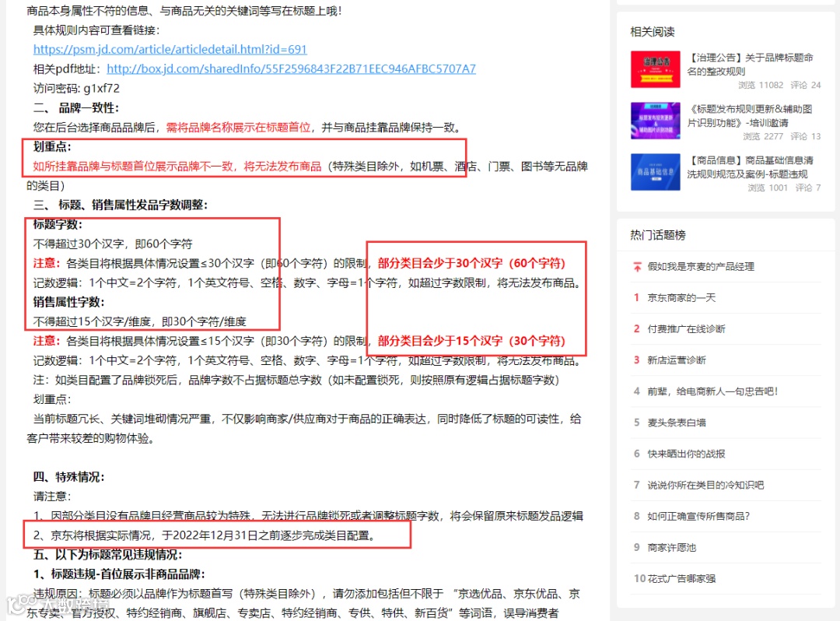Click the access password text g1xf72
The width and height of the screenshot is (840, 621).
tap(101, 89)
